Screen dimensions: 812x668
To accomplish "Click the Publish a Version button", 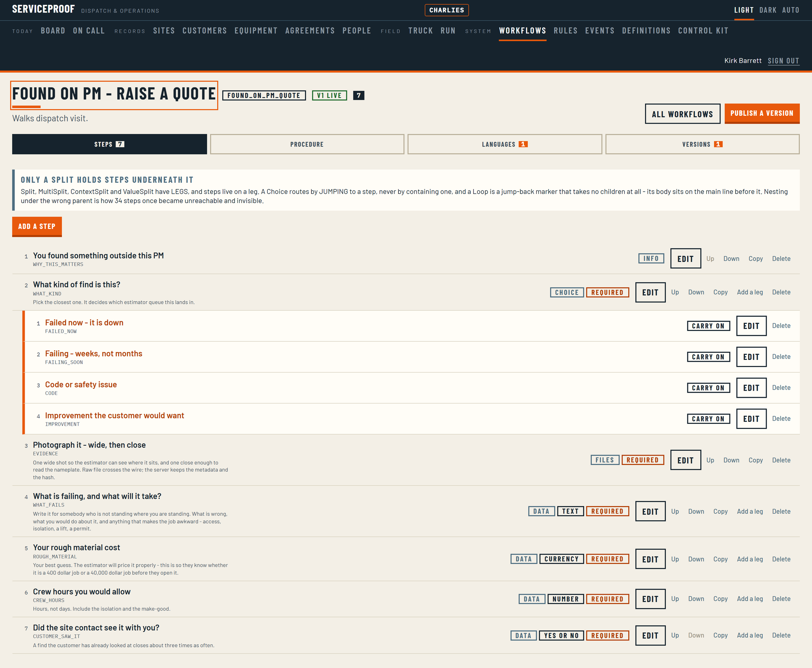I will pos(762,114).
